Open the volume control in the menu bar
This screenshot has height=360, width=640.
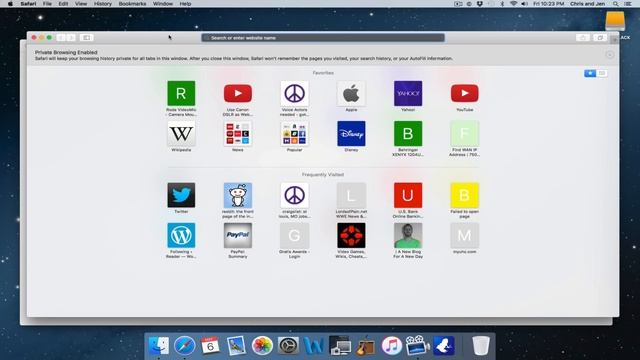click(524, 4)
